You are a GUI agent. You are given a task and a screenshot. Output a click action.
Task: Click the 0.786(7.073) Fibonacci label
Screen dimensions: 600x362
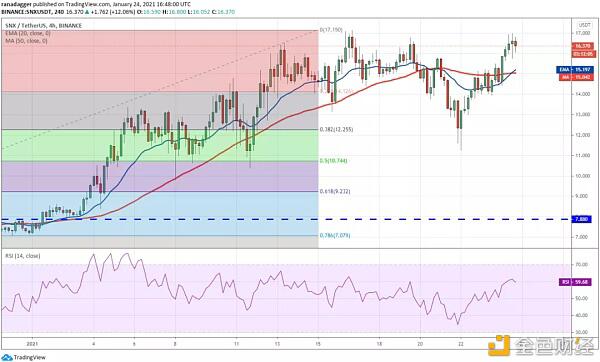click(x=335, y=236)
